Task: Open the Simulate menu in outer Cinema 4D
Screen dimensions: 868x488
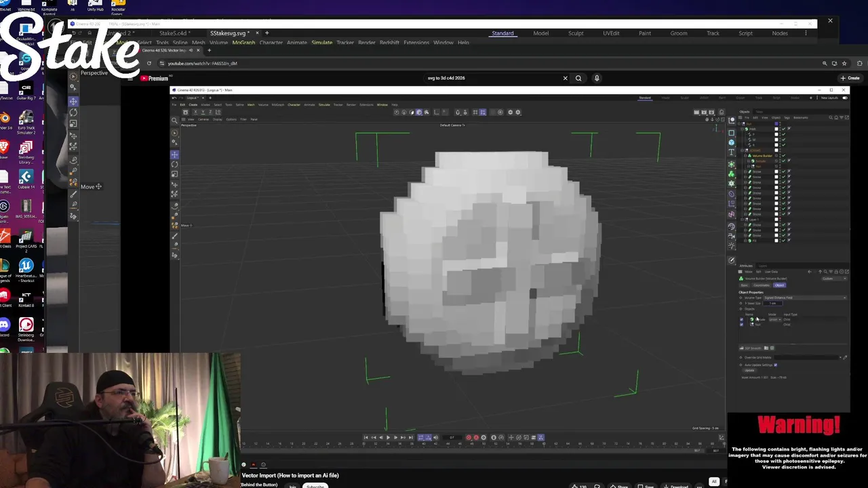Action: [x=321, y=43]
